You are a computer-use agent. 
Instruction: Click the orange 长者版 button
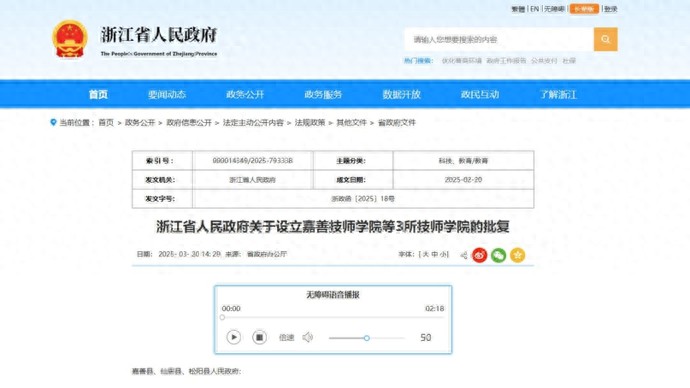coord(584,9)
